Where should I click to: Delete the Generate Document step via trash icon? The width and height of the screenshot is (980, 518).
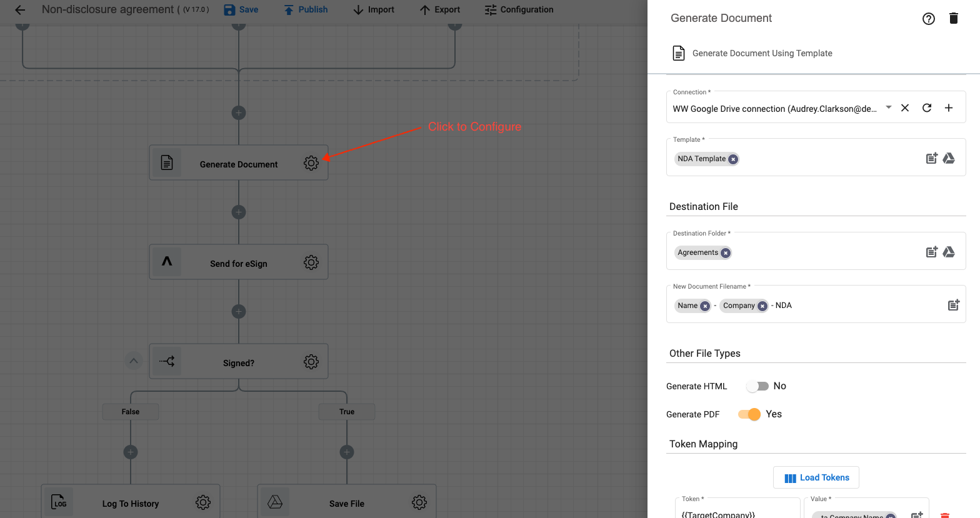954,18
